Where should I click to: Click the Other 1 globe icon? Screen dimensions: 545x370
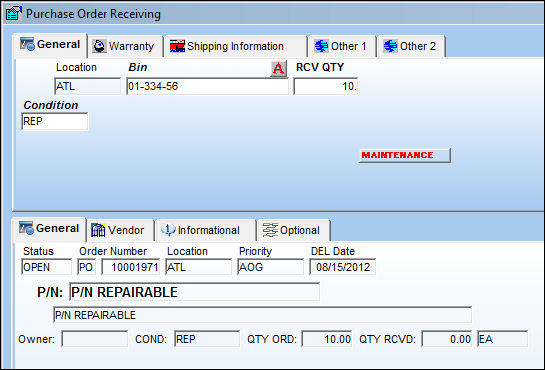321,46
